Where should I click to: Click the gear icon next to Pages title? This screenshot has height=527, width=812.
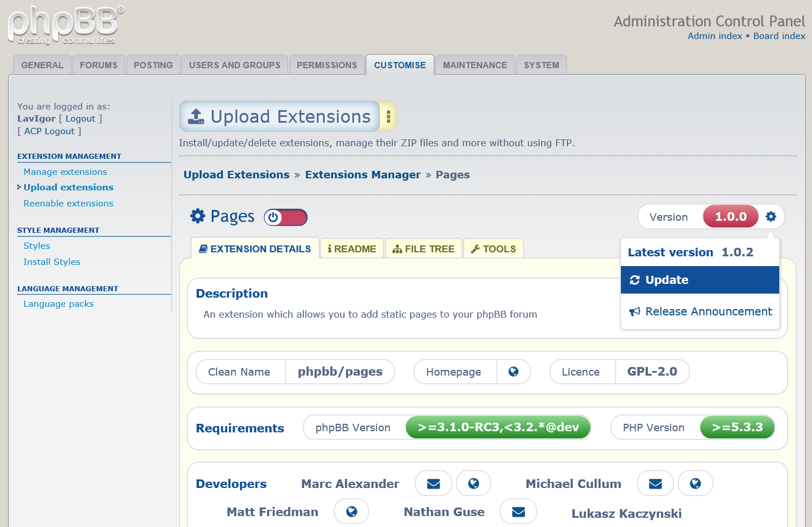[x=197, y=216]
